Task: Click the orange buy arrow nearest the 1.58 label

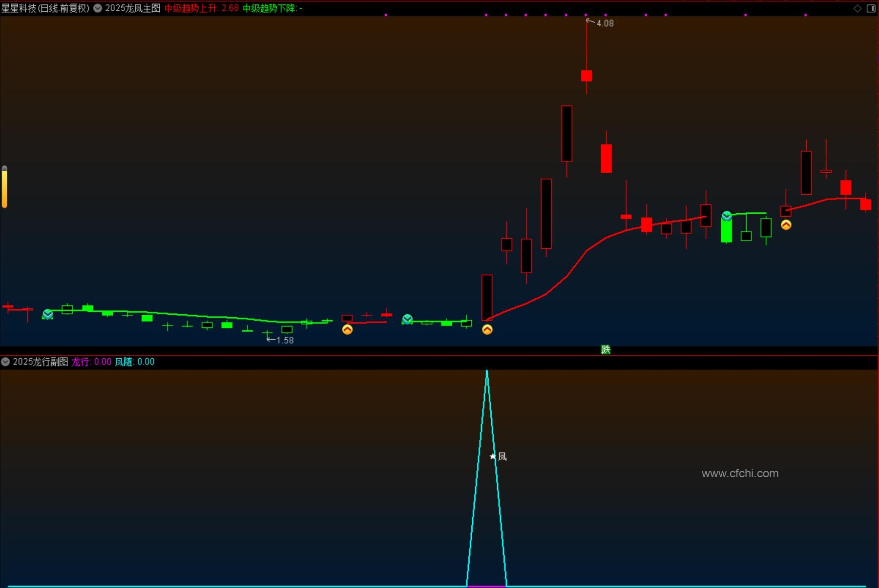Action: pyautogui.click(x=347, y=329)
